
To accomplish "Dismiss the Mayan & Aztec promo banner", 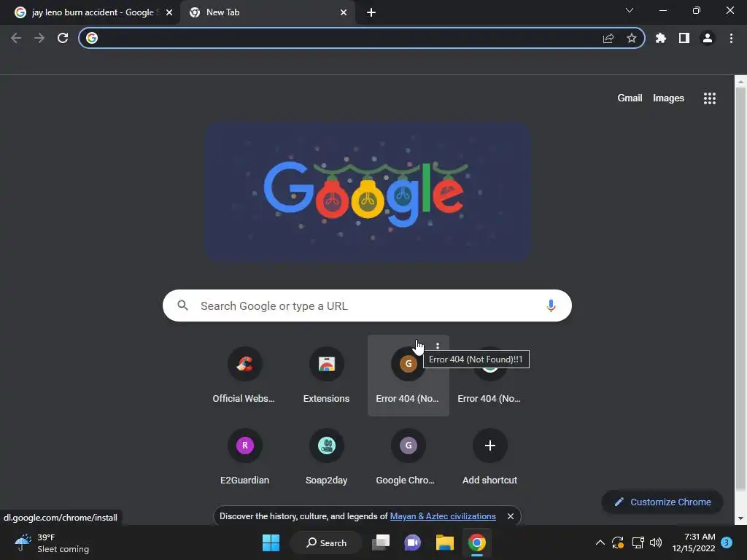I will click(x=510, y=516).
